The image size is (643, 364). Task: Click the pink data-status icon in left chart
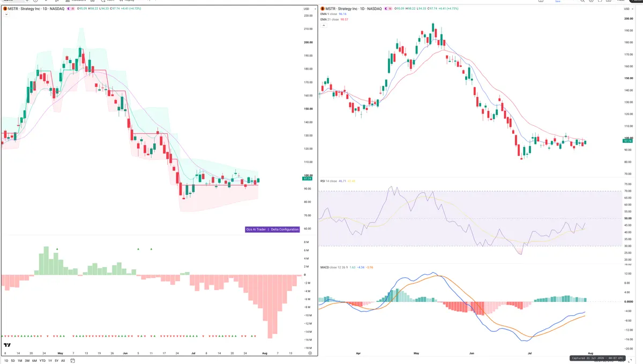pyautogui.click(x=72, y=9)
